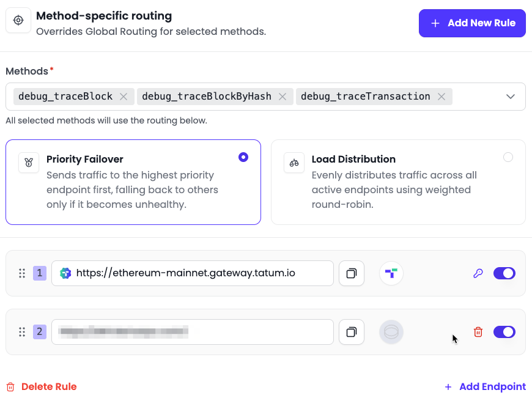Click Add Endpoint link
This screenshot has height=401, width=532.
point(485,386)
